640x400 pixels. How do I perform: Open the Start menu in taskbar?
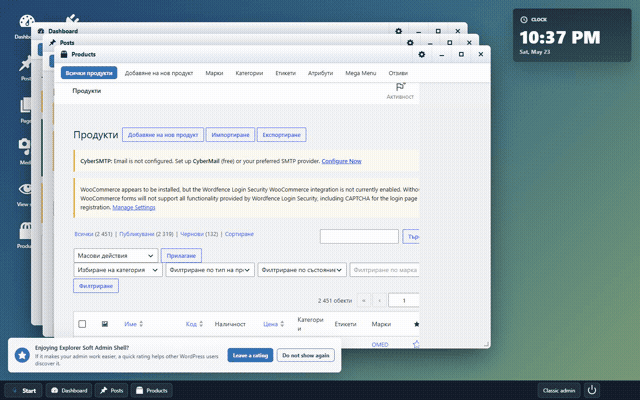pos(24,391)
